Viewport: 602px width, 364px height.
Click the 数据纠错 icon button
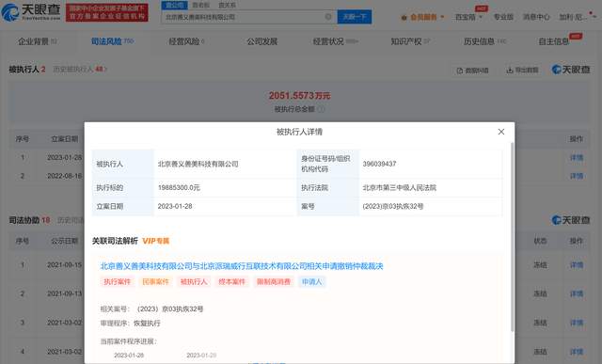pos(472,71)
